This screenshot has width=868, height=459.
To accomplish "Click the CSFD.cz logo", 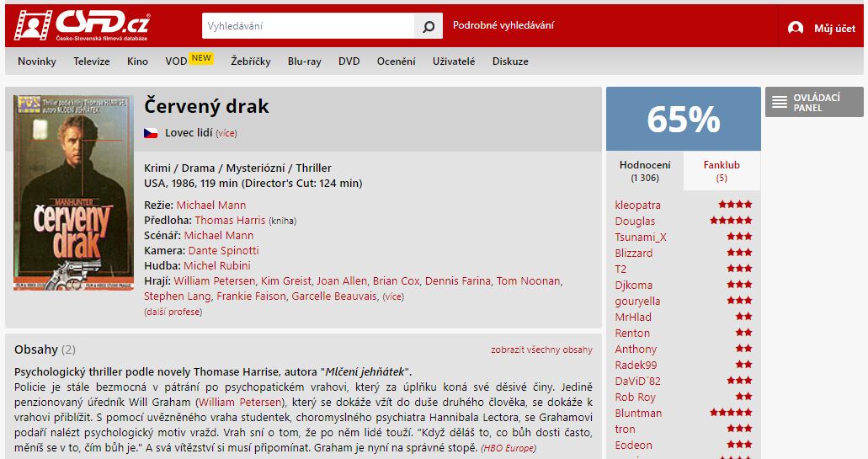I will point(82,25).
